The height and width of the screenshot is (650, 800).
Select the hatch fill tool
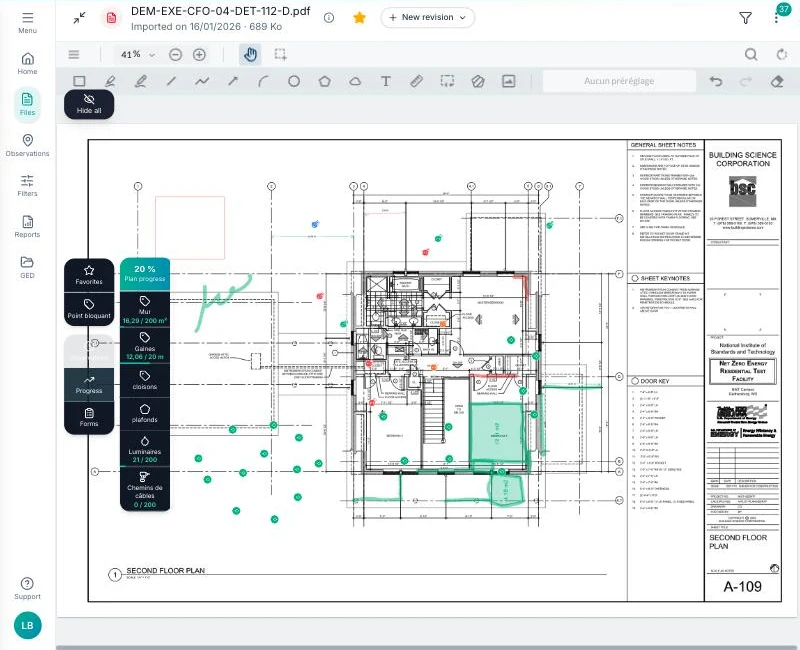click(x=478, y=81)
